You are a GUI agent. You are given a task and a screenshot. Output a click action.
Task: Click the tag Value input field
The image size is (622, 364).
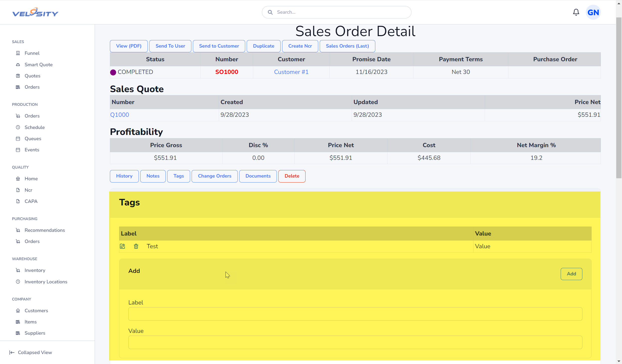tap(355, 342)
